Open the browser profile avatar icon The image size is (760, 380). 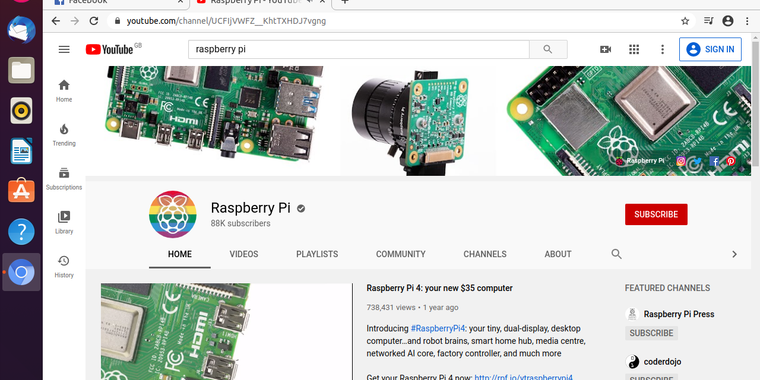coord(728,21)
